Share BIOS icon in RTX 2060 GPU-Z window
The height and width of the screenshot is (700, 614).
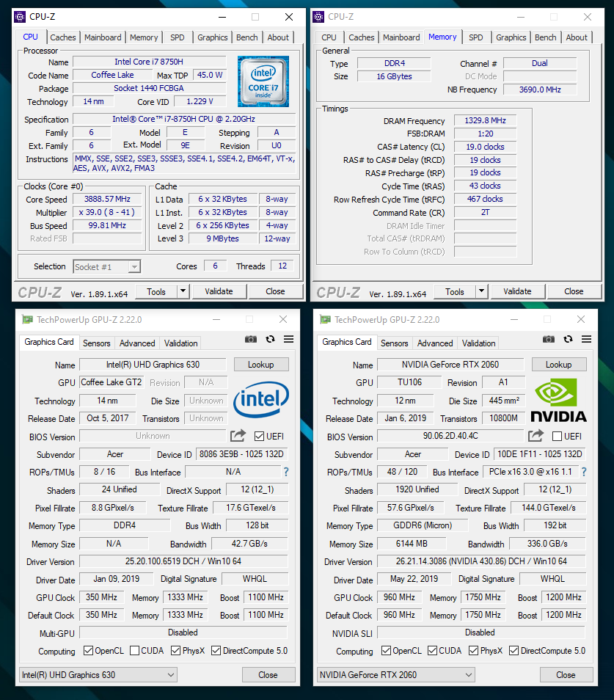(536, 435)
